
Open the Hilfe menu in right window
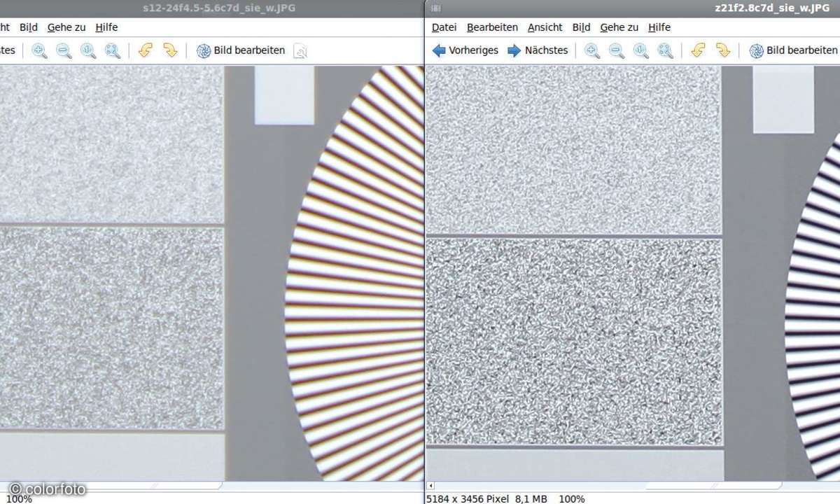tap(659, 27)
